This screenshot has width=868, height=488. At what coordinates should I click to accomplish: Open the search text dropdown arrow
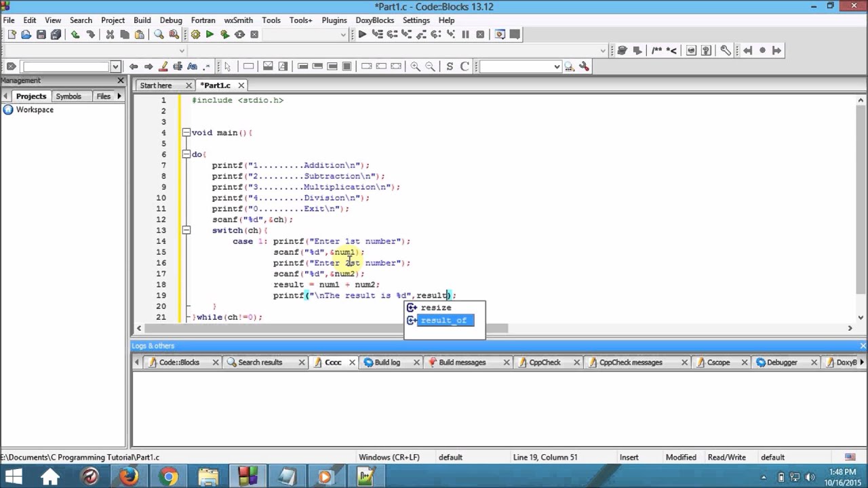click(x=115, y=66)
